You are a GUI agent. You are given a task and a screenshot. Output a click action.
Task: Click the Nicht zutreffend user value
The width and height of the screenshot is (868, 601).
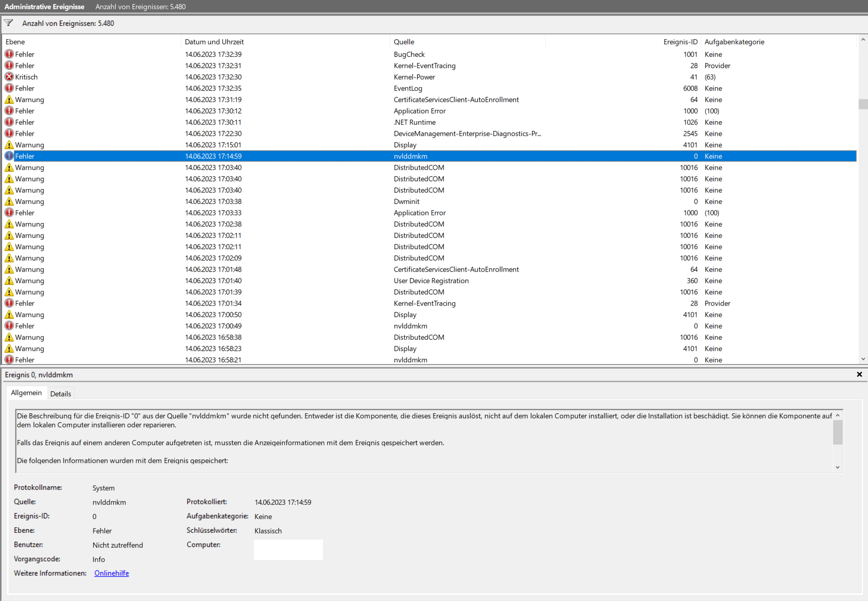(118, 545)
